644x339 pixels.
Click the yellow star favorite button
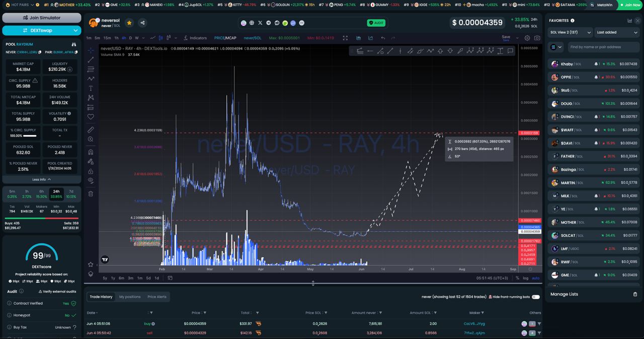click(x=129, y=23)
